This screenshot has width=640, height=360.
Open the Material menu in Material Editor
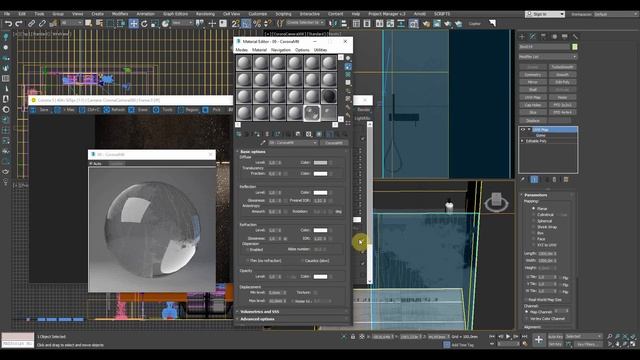pyautogui.click(x=259, y=50)
